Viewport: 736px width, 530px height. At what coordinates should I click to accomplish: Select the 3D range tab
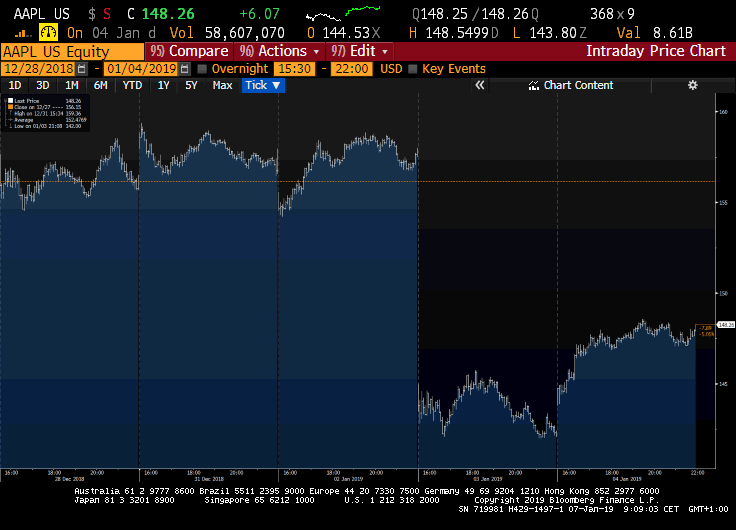43,85
